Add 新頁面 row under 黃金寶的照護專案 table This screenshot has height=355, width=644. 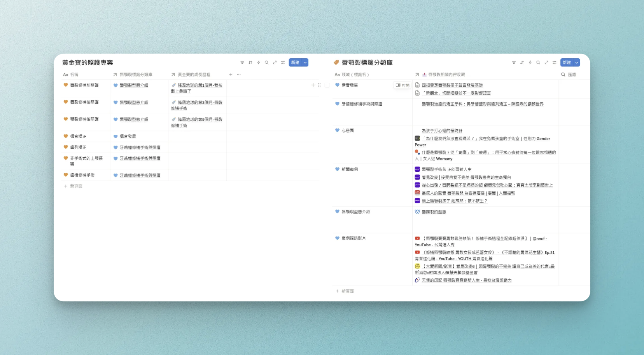(x=76, y=186)
